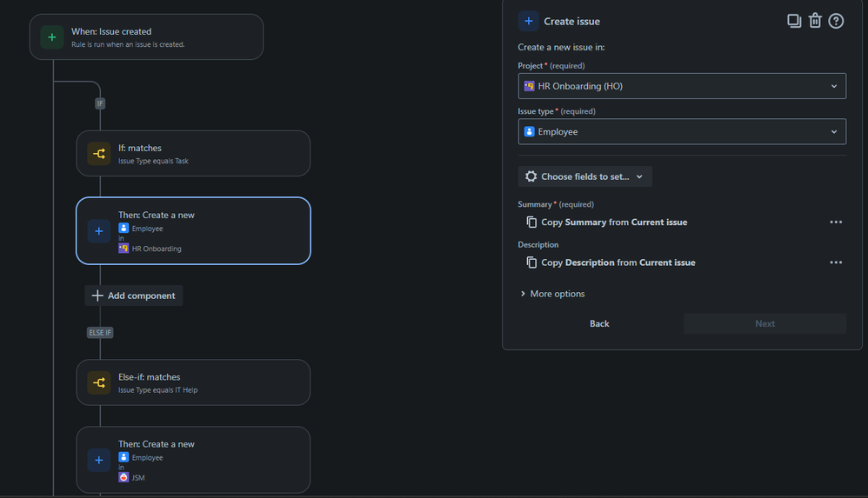Image resolution: width=868 pixels, height=498 pixels.
Task: Select the 'Then: Create a new' JSM card
Action: (x=193, y=460)
